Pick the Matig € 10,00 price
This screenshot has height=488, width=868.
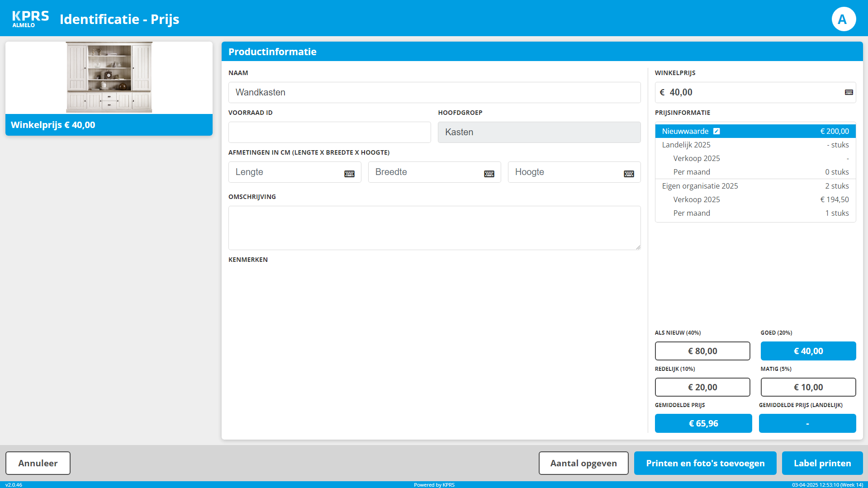click(x=808, y=387)
